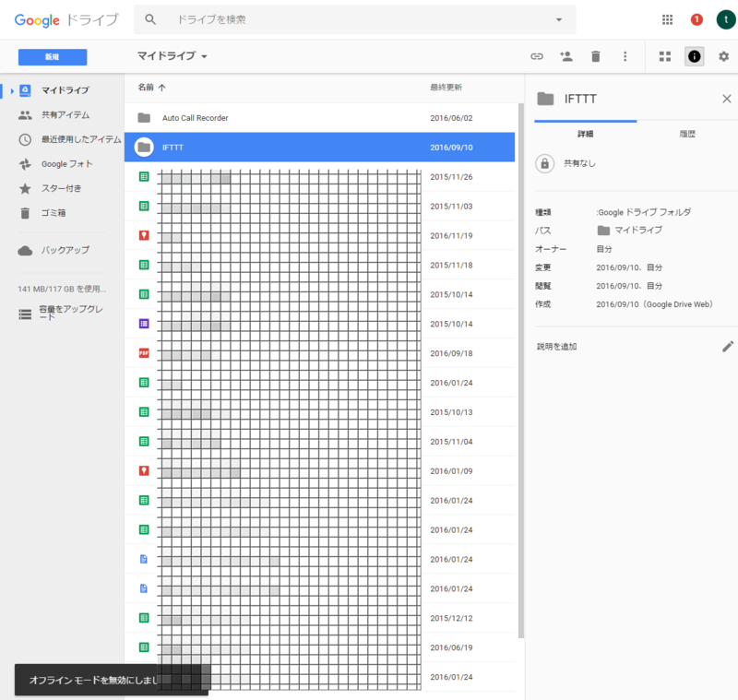Switch to grid view layout
738x700 pixels.
point(664,56)
